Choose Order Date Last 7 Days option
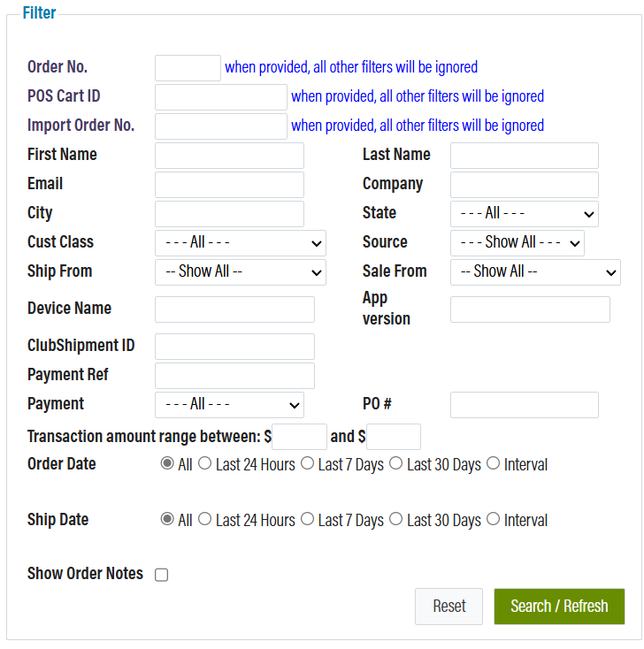This screenshot has width=644, height=649. coord(307,463)
